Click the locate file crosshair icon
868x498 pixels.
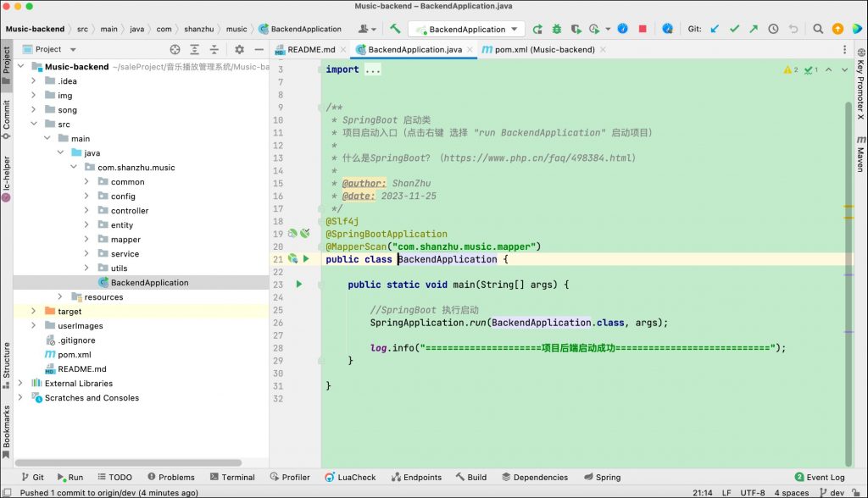click(x=175, y=50)
